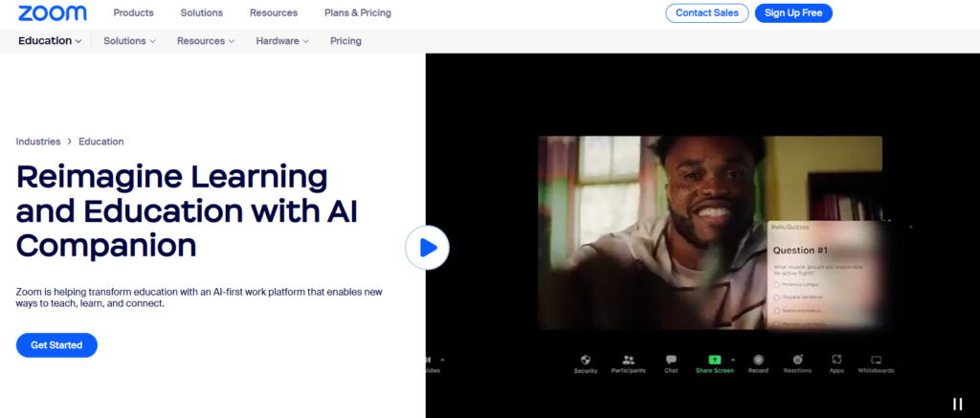The image size is (980, 418).
Task: Expand the Video options caret
Action: point(442,360)
